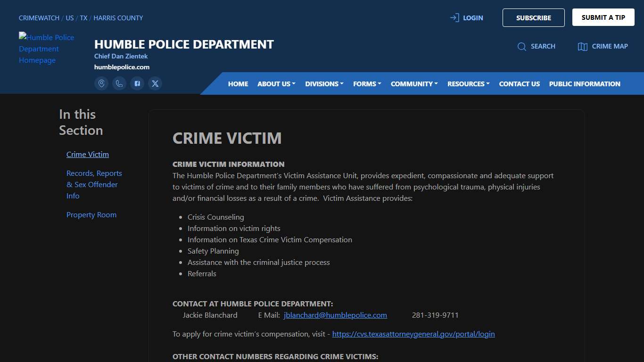644x362 pixels.
Task: Open CONTACT US from the navigation
Action: 519,83
